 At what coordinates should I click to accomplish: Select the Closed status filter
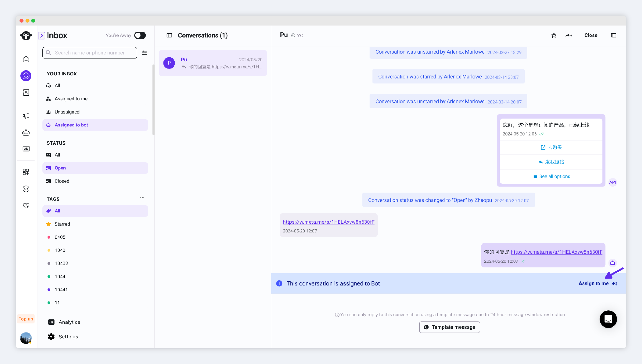(62, 181)
